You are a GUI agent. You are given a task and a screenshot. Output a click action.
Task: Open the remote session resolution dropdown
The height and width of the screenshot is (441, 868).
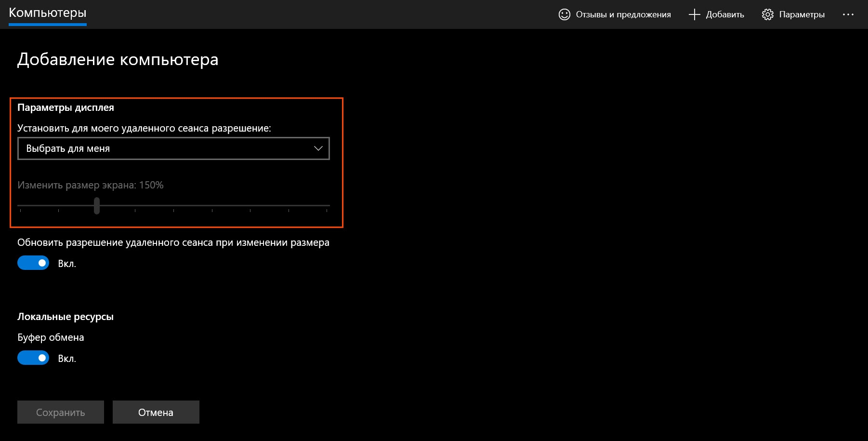click(x=173, y=148)
